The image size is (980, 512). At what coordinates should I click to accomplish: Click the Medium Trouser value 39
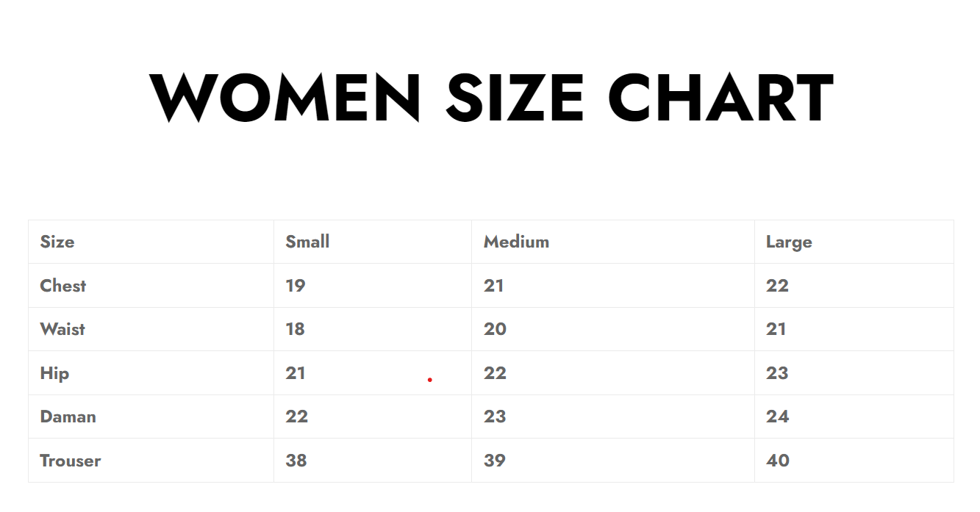pyautogui.click(x=495, y=461)
